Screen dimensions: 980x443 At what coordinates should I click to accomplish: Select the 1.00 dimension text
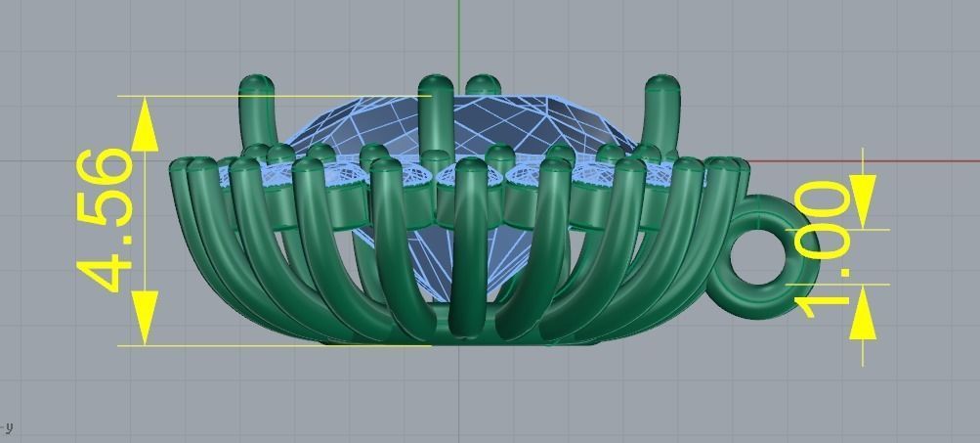tap(823, 249)
